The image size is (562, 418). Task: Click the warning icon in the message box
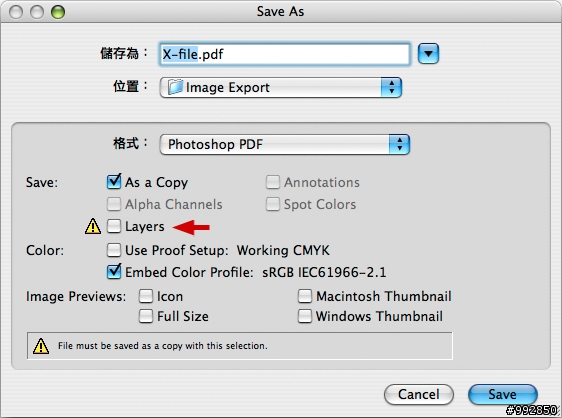[x=41, y=346]
